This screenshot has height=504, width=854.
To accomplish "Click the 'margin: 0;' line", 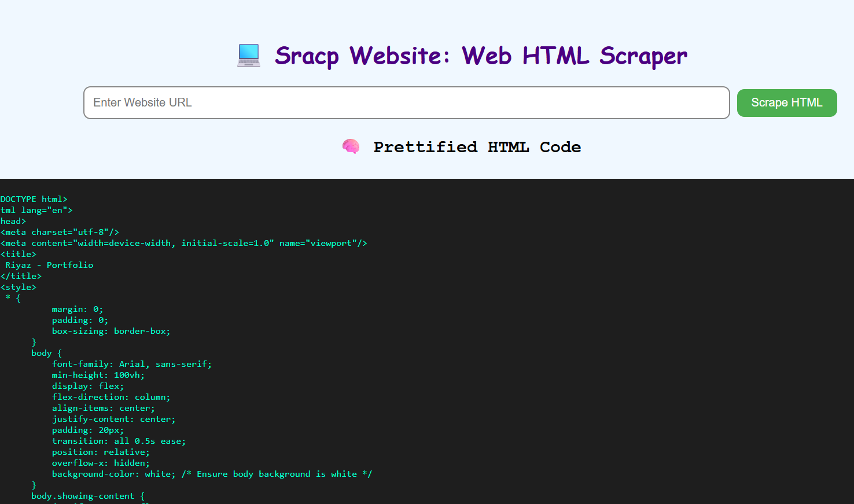I will pos(78,309).
